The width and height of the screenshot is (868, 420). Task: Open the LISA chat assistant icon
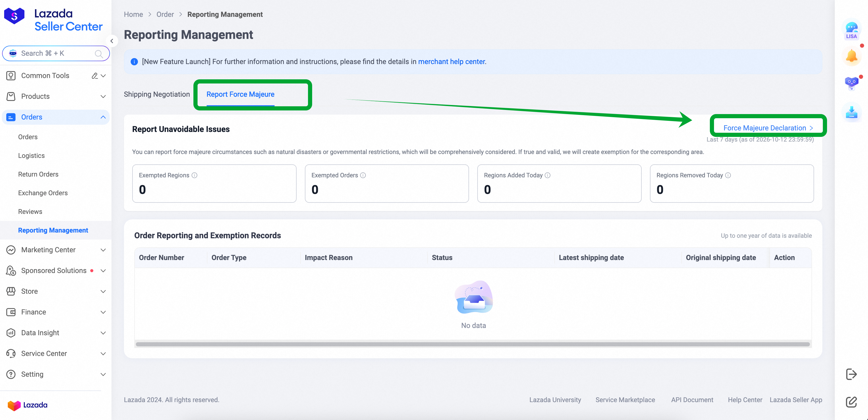851,31
